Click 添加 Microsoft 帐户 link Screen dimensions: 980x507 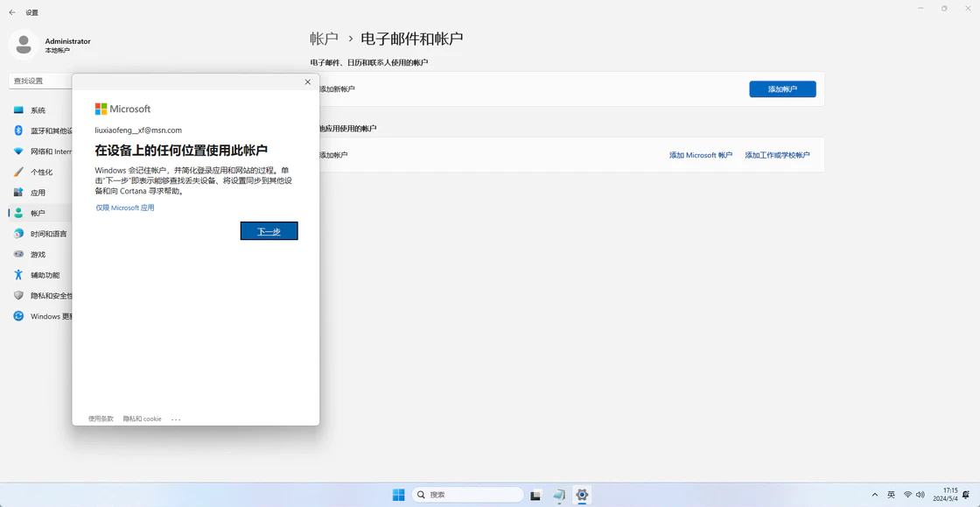coord(701,155)
